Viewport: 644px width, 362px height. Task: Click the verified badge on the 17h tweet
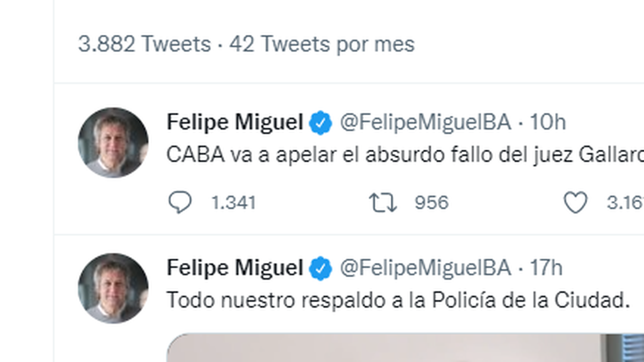tap(320, 268)
